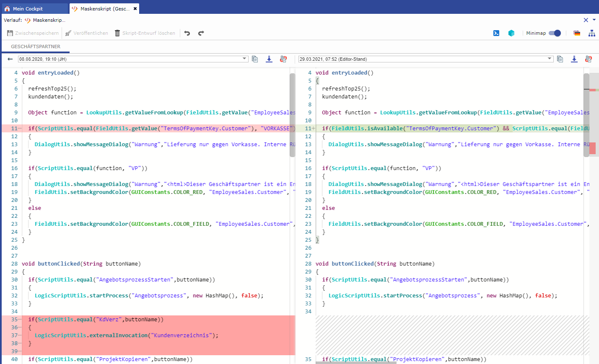Click the back arrow beside the version dropdown
Screen dimensions: 599x364
click(10, 59)
